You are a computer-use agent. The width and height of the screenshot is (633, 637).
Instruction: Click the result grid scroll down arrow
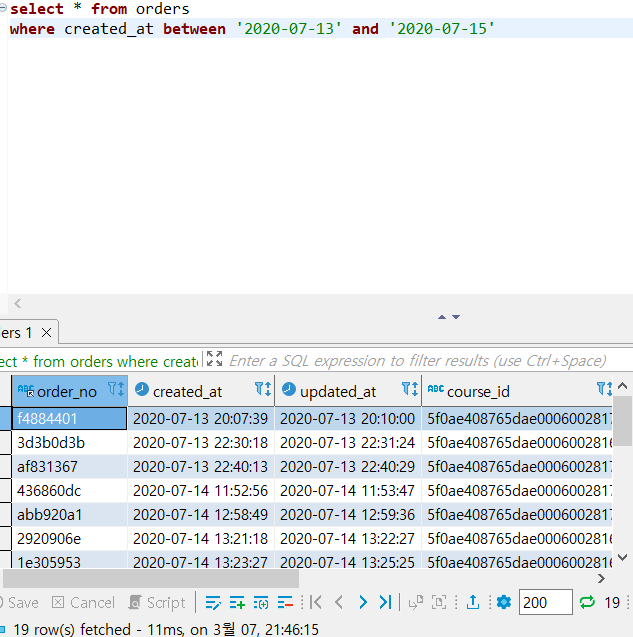(x=622, y=557)
